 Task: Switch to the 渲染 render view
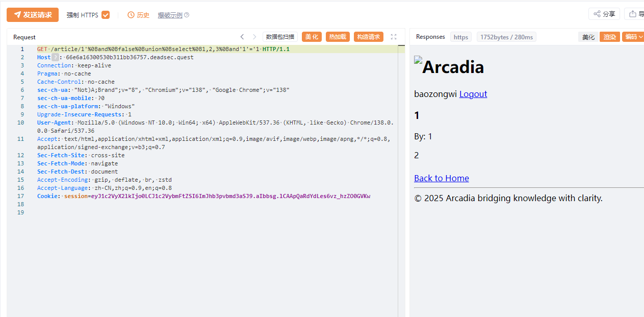click(x=609, y=37)
